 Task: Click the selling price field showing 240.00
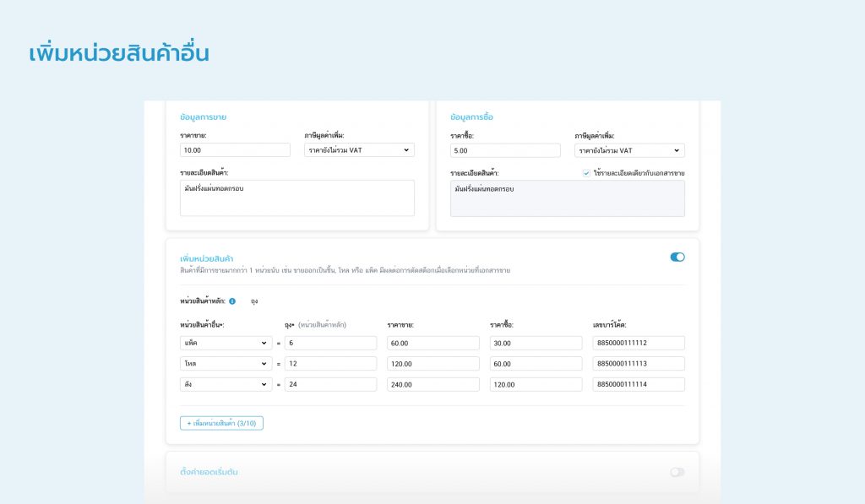pos(432,384)
